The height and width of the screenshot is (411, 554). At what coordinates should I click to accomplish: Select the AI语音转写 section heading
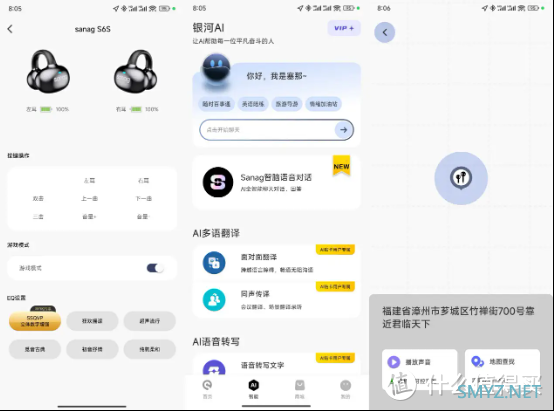coord(216,342)
